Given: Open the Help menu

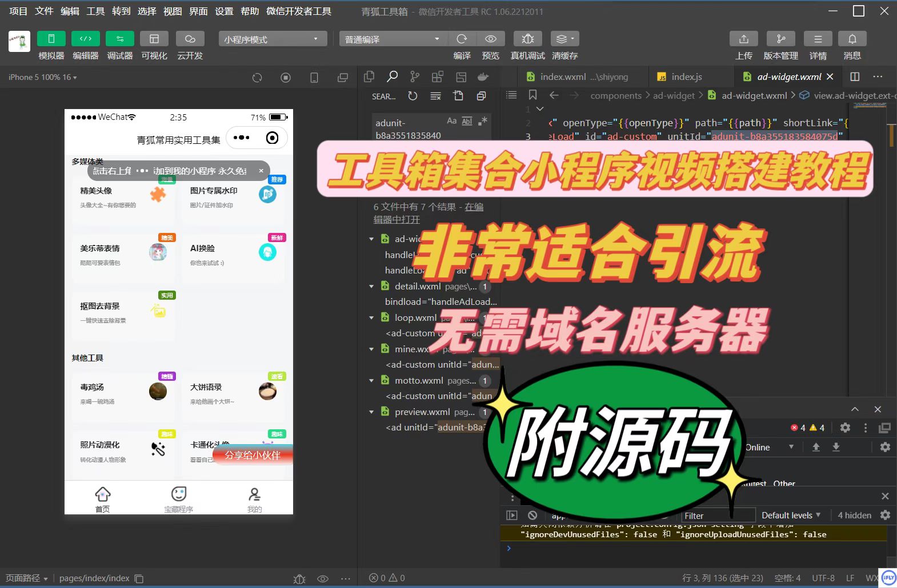Looking at the screenshot, I should pyautogui.click(x=250, y=11).
